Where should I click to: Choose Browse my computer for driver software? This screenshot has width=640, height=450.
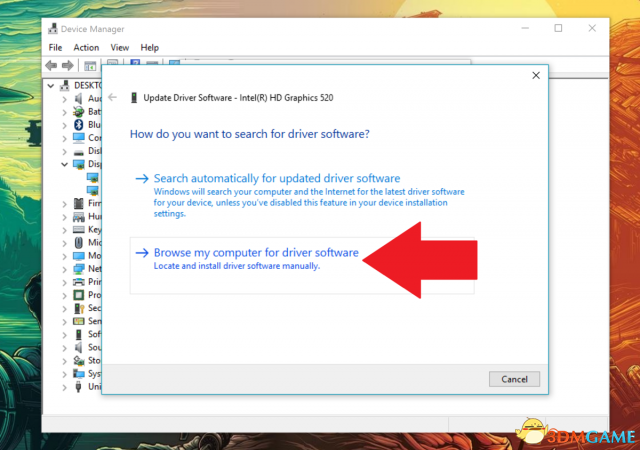click(x=302, y=266)
